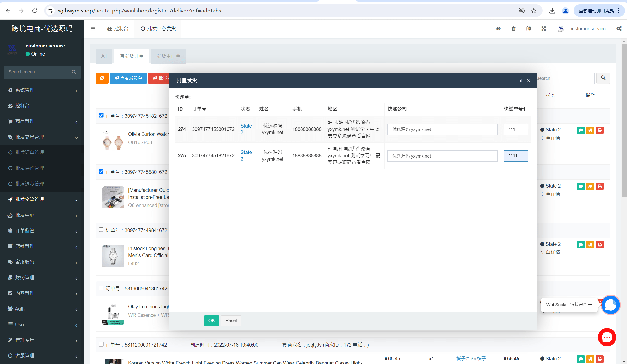
Task: Open green chat icon for first State 2 order
Action: 580,130
